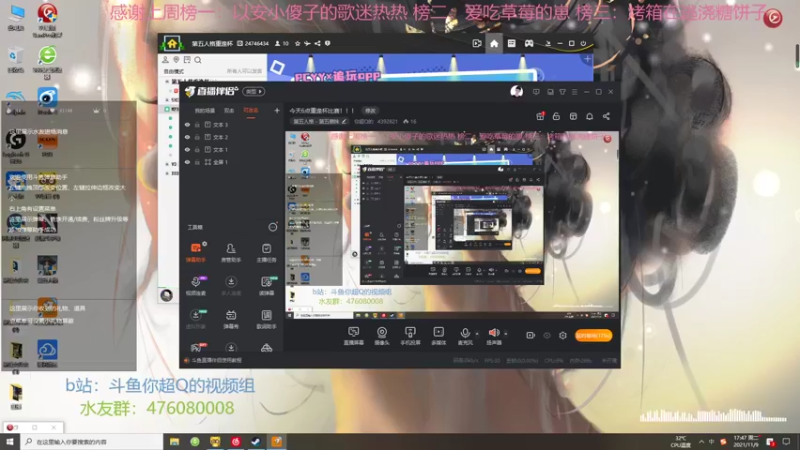
Task: Toggle the preview eye icon in bottom bar
Action: coord(546,335)
